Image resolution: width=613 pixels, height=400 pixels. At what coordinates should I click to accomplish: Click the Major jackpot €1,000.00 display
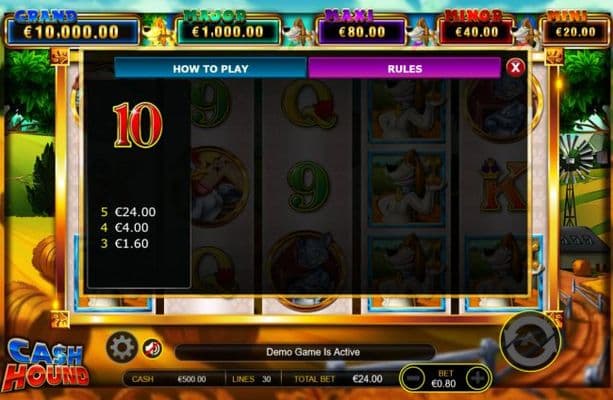click(228, 31)
